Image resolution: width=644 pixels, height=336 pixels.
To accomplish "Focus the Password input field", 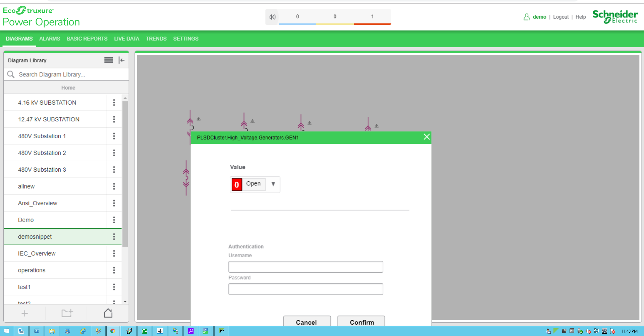I will [x=306, y=289].
